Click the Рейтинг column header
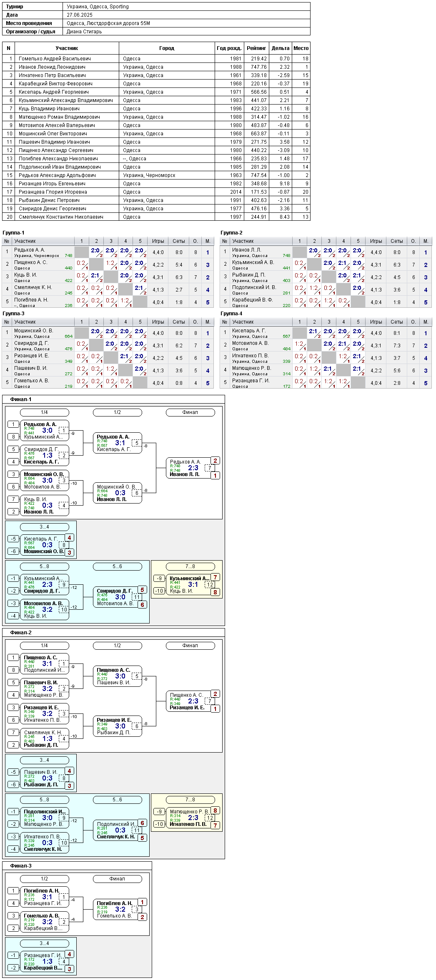The height and width of the screenshot is (980, 436). pos(256,48)
